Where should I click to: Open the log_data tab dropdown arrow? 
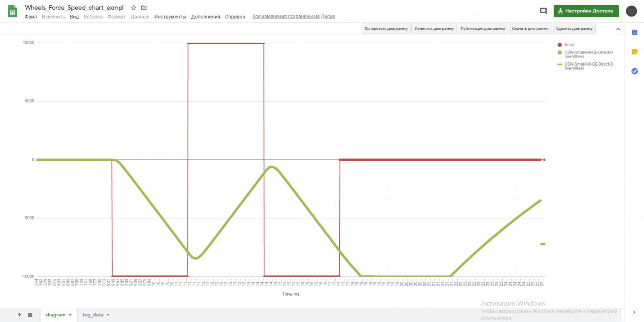point(108,315)
